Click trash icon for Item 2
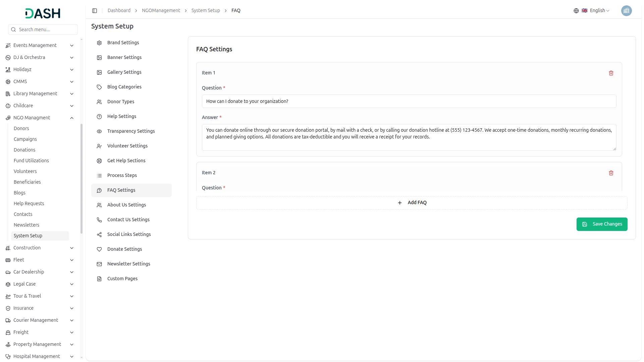Image resolution: width=644 pixels, height=362 pixels. (611, 173)
